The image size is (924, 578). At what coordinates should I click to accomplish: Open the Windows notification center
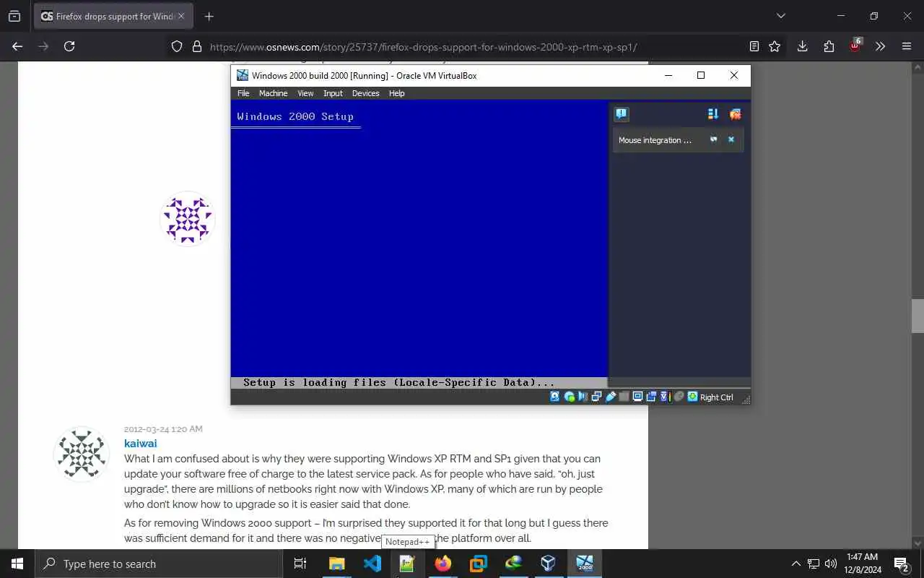tap(901, 564)
